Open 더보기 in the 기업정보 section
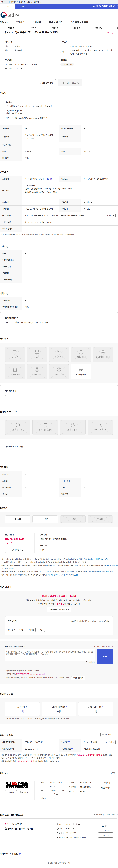Viewport: 118px width, 868px height. [x=114, y=773]
